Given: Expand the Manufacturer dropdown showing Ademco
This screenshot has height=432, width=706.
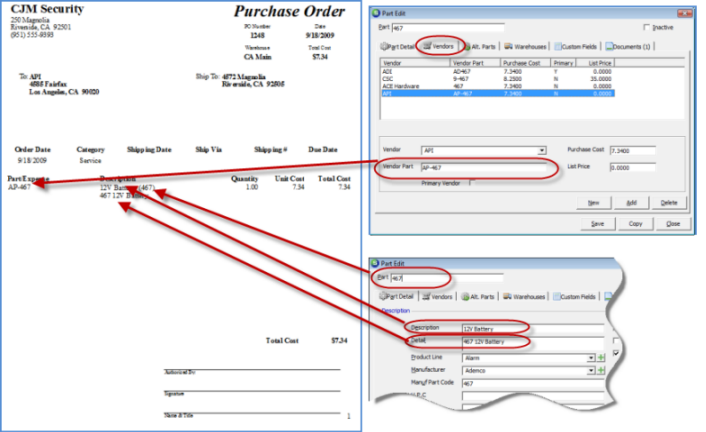Looking at the screenshot, I should coord(590,370).
